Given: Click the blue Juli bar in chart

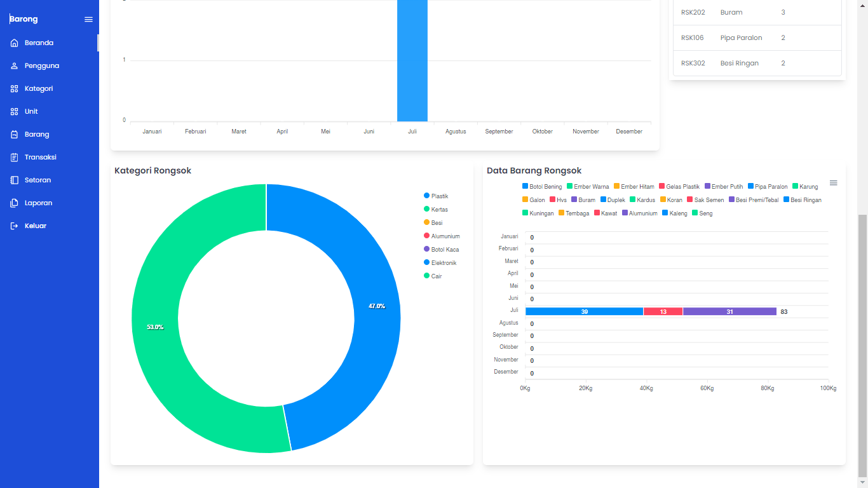Looking at the screenshot, I should (x=412, y=64).
